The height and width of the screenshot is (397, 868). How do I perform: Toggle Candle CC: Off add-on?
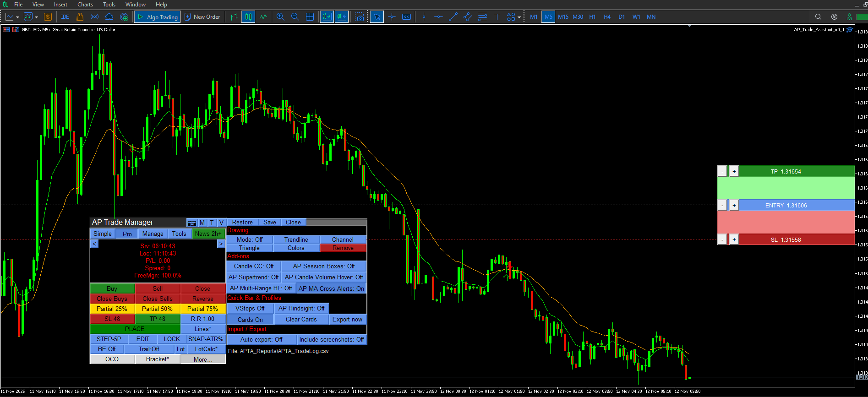(253, 266)
